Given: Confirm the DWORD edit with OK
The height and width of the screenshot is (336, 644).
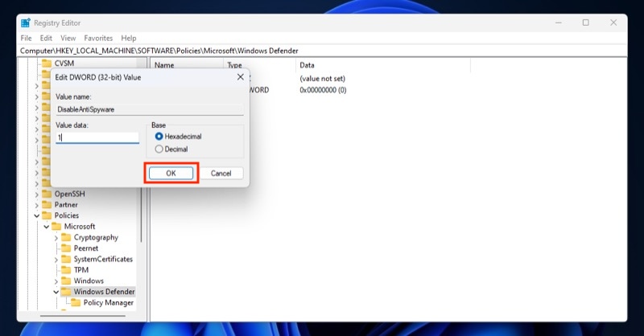Looking at the screenshot, I should [x=171, y=173].
